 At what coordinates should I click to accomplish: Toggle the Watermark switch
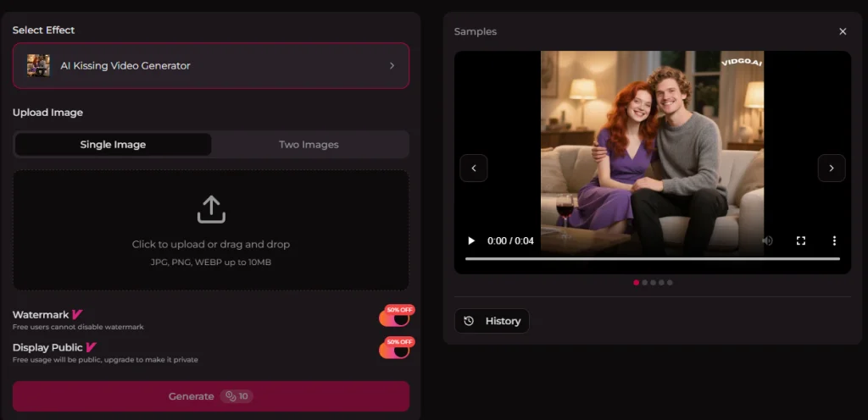point(393,319)
